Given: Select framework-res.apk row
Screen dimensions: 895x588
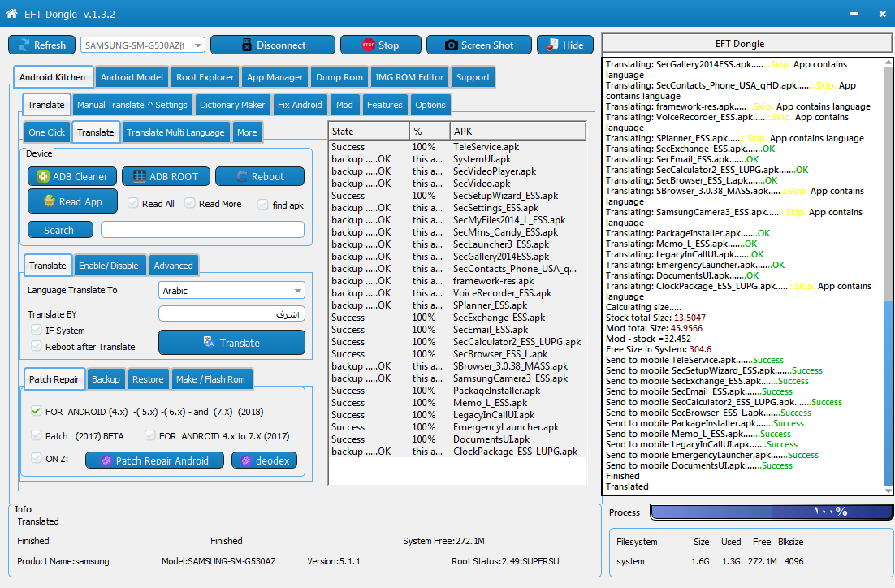Looking at the screenshot, I should (458, 281).
